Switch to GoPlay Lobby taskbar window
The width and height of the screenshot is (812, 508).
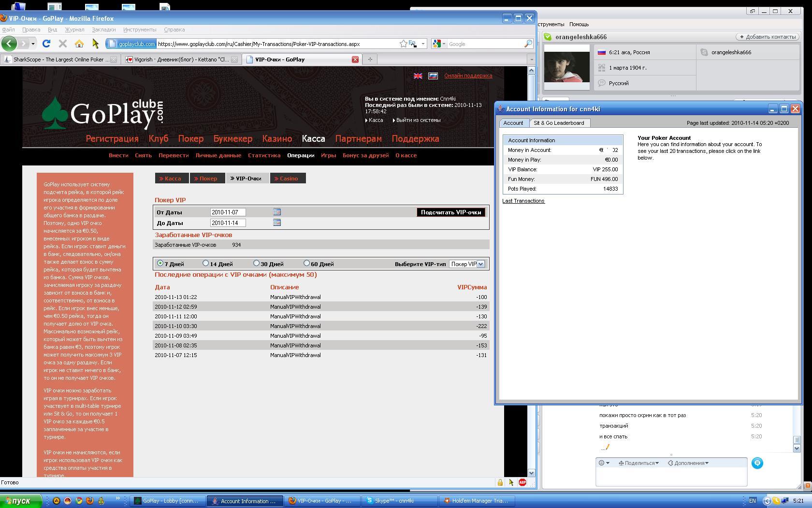[167, 501]
